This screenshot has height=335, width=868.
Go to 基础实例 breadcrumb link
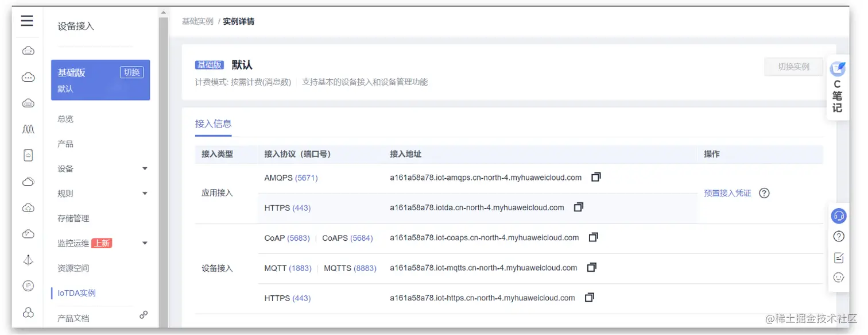(197, 21)
